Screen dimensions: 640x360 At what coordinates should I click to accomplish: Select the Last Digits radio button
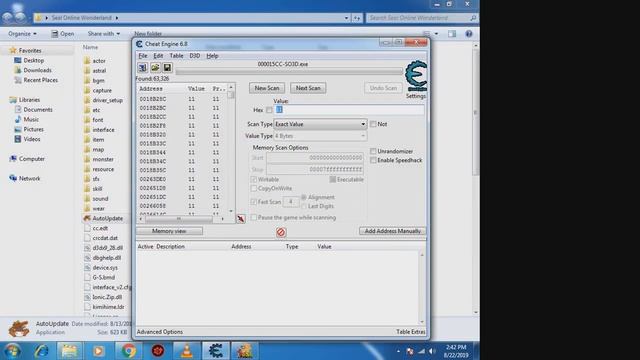304,206
